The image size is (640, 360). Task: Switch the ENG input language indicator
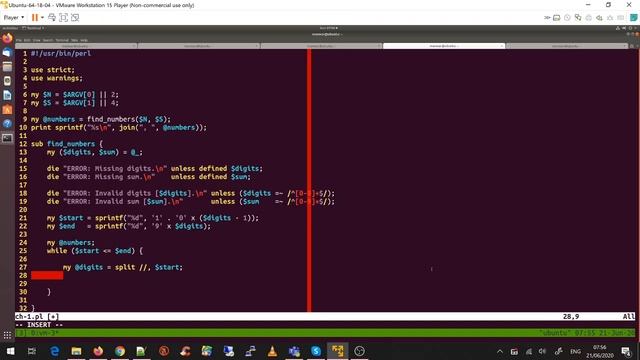pos(576,351)
